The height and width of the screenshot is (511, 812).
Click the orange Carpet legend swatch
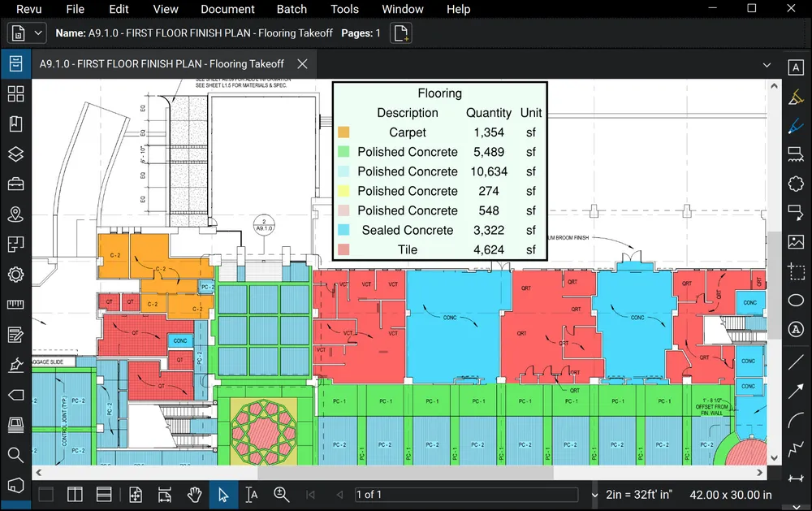tap(343, 132)
